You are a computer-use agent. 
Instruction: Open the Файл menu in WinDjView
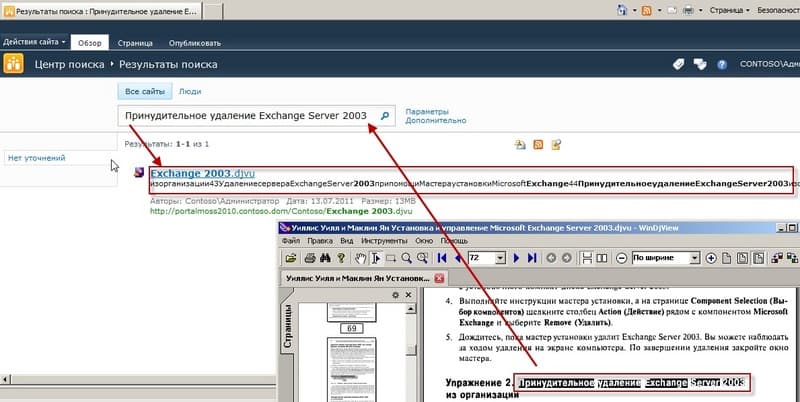tap(291, 241)
